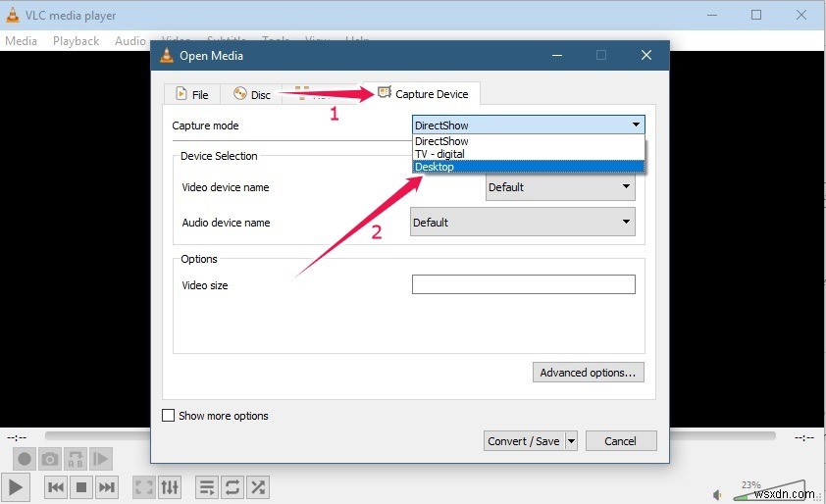826x504 pixels.
Task: Minimize the Open Media dialog
Action: tap(557, 55)
